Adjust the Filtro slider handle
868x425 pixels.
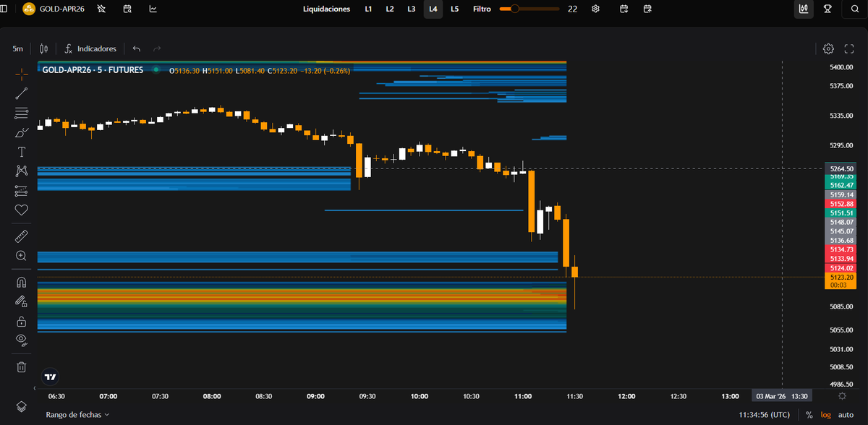pos(514,9)
